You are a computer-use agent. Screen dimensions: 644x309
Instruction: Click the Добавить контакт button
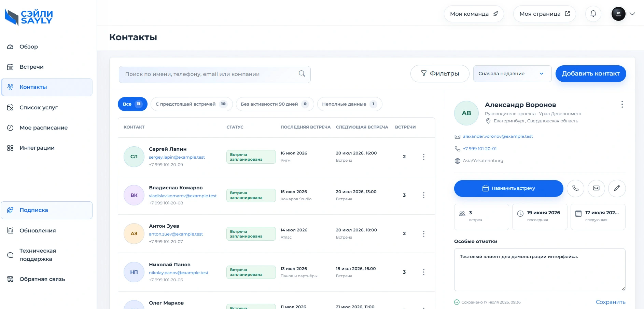tap(591, 74)
